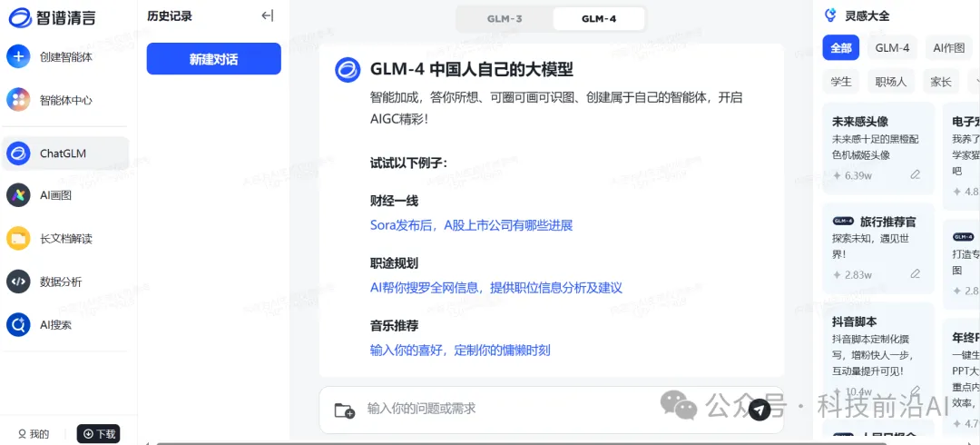This screenshot has height=445, width=980.
Task: Click the 下载 button
Action: pyautogui.click(x=98, y=434)
